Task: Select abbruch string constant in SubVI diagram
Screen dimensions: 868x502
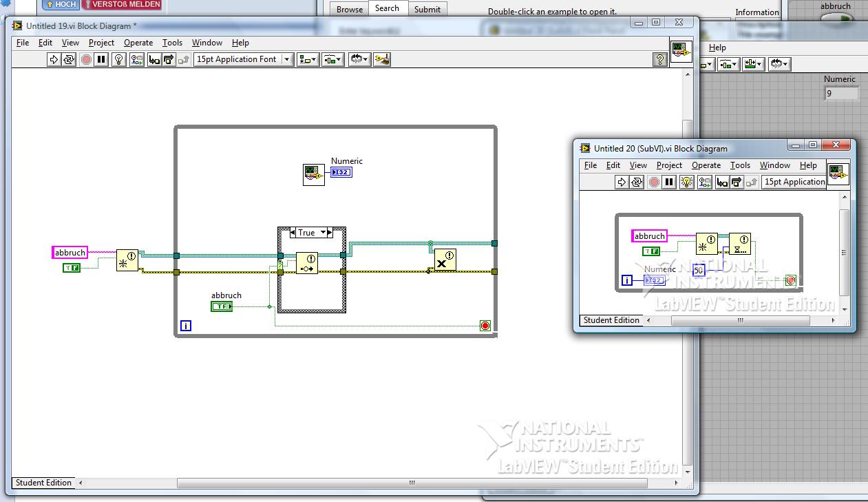Action: 650,236
